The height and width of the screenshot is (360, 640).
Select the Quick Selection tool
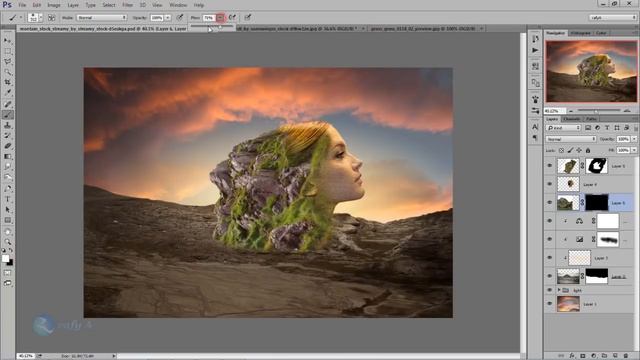(x=8, y=72)
